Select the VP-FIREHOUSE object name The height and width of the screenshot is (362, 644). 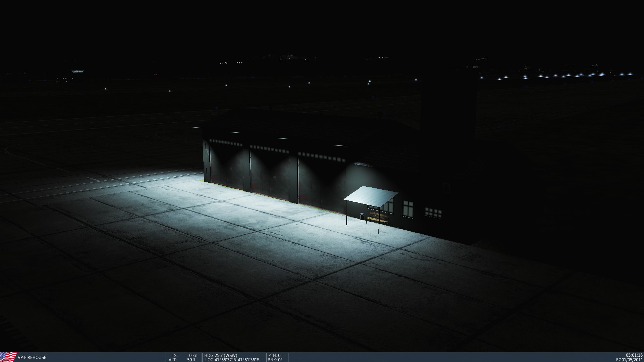32,357
